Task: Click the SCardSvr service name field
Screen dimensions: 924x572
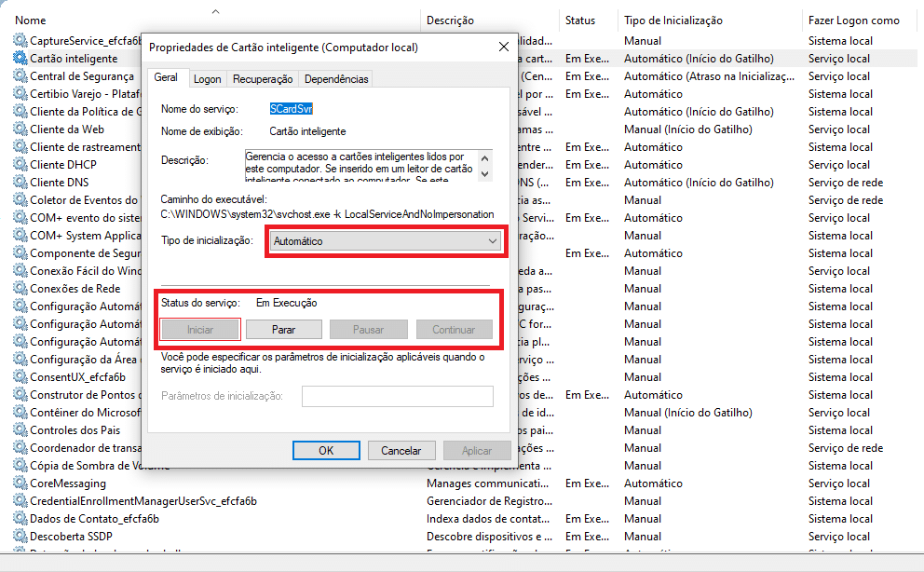Action: (291, 109)
